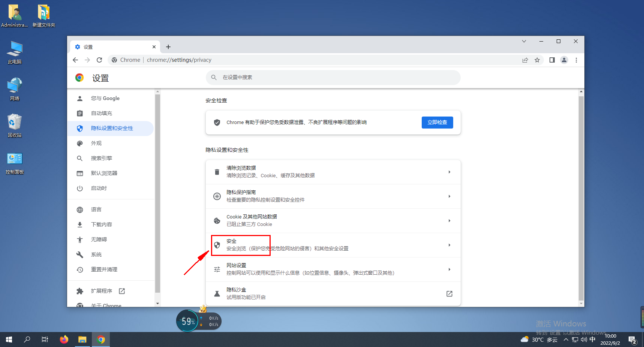Toggle the 中 input method indicator in tray
The image size is (644, 347).
point(592,340)
